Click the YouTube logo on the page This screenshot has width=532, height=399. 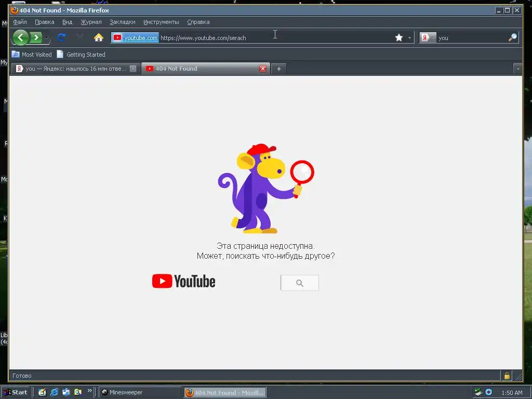click(x=183, y=281)
